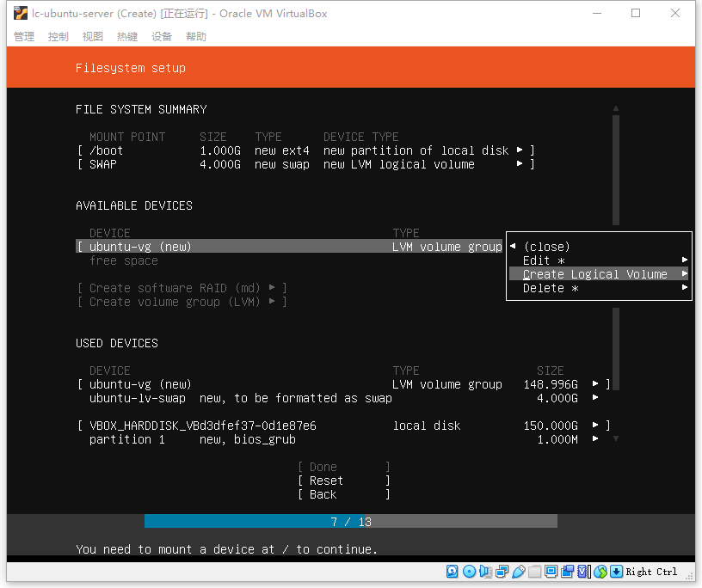
Task: Choose Delete in the popup menu
Action: [599, 288]
